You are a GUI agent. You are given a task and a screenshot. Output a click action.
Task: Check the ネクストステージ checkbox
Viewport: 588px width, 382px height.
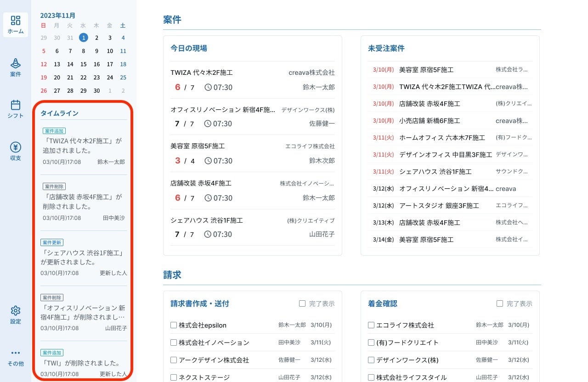174,377
